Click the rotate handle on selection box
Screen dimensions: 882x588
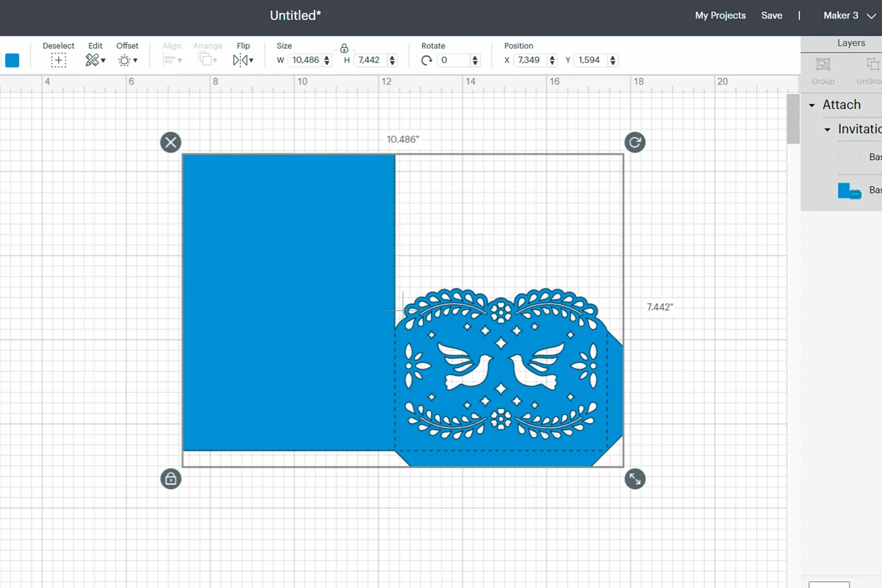tap(635, 142)
